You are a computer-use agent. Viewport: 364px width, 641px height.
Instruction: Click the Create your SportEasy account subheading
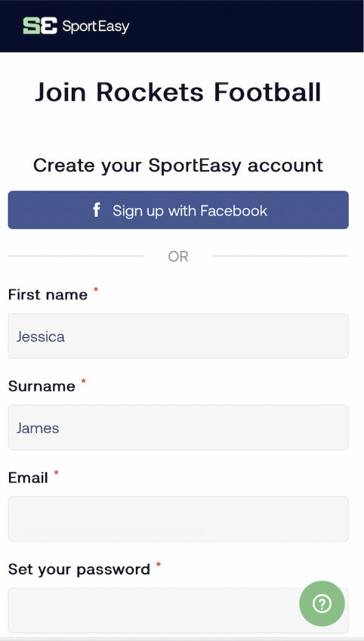pyautogui.click(x=178, y=166)
